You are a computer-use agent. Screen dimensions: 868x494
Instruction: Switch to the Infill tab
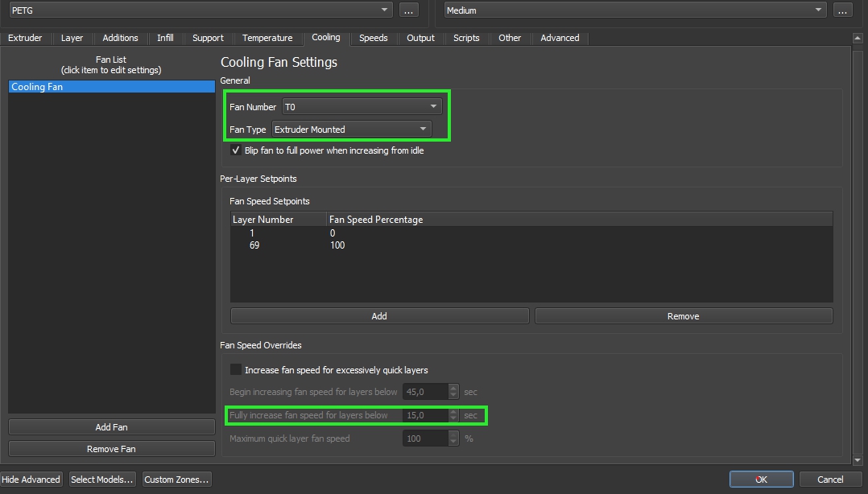[x=165, y=38]
